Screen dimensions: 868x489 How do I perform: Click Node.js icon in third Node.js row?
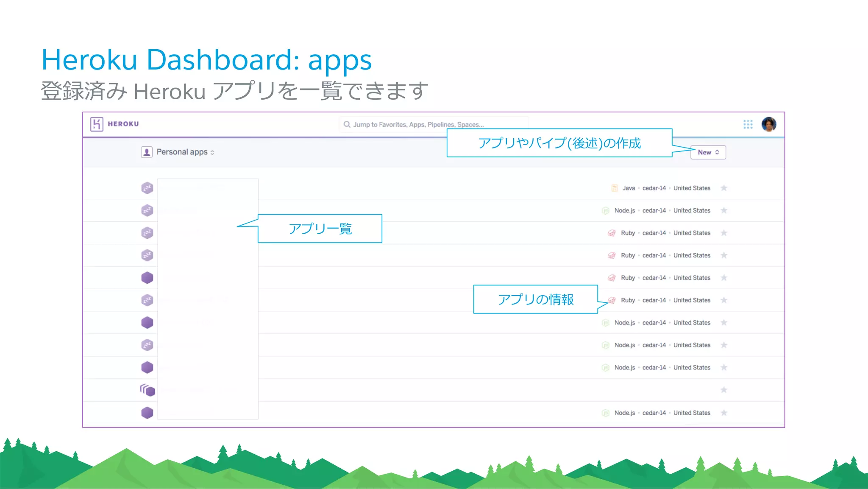[x=606, y=345]
